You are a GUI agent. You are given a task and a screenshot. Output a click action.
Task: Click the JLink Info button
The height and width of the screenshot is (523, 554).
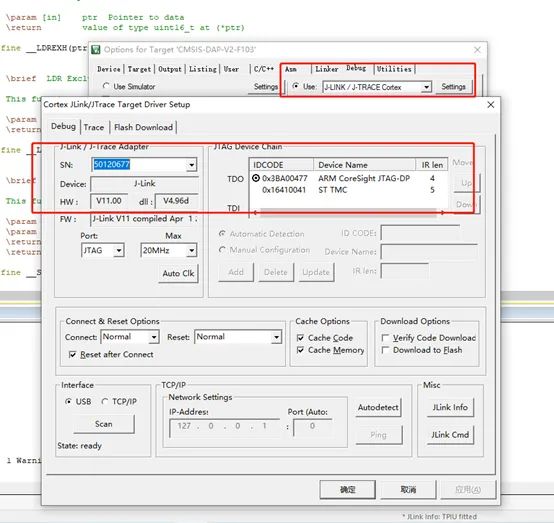450,407
